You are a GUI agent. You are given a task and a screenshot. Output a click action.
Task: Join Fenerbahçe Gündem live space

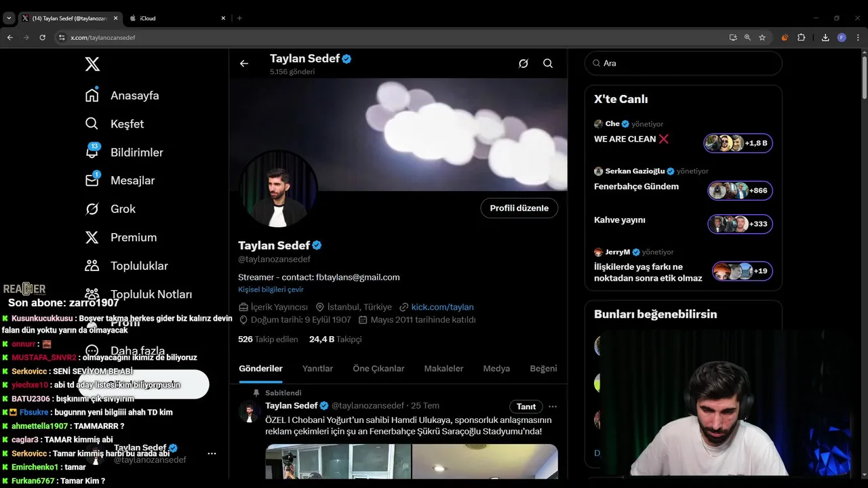741,190
